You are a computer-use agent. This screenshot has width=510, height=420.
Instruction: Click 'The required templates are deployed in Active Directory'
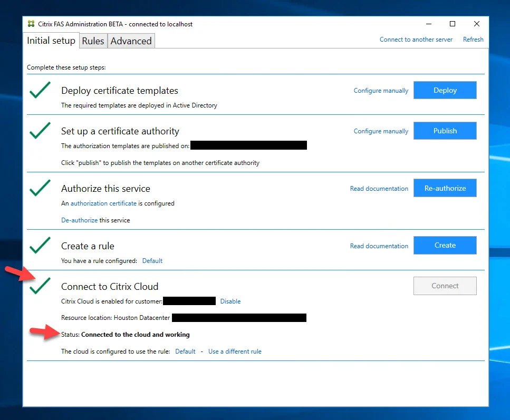click(x=139, y=105)
